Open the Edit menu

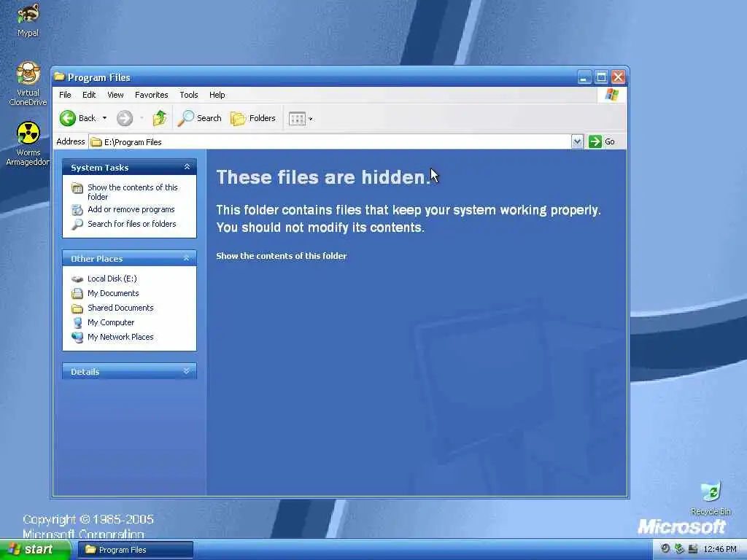click(89, 95)
